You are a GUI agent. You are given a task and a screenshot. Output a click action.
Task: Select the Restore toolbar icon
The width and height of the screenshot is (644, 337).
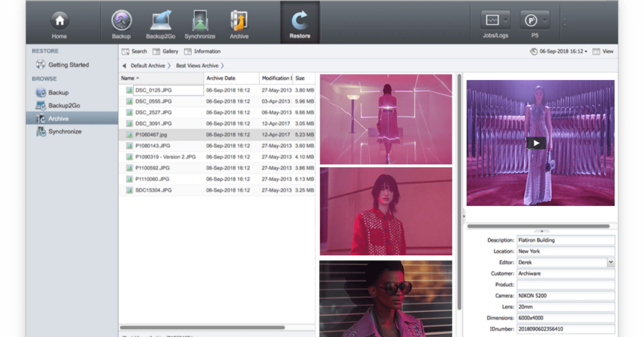click(x=300, y=21)
